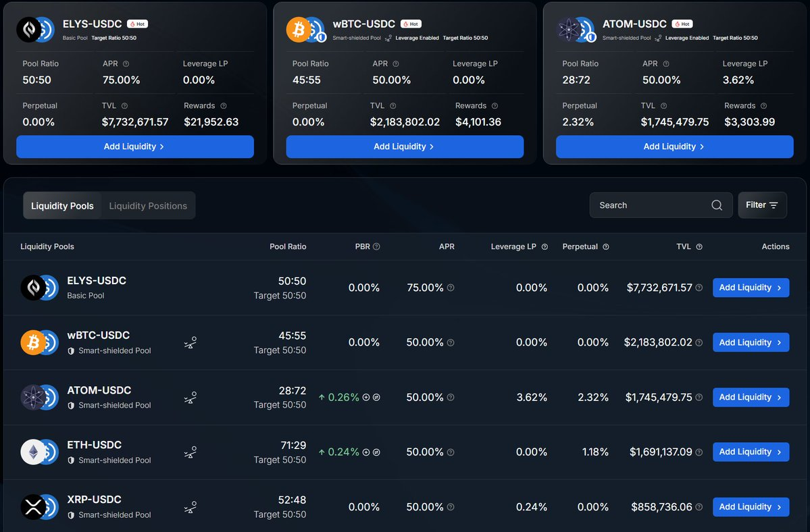Click the Actions column header
The height and width of the screenshot is (532, 810).
click(776, 246)
